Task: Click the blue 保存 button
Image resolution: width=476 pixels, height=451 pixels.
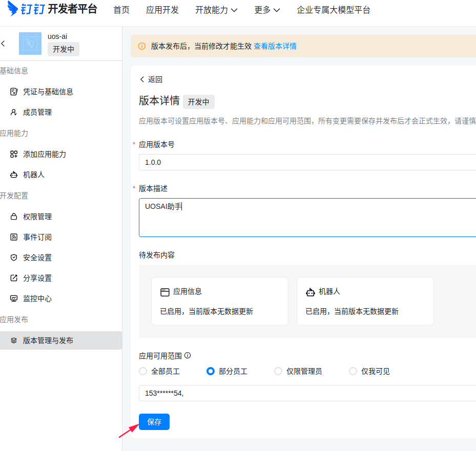Action: [x=154, y=422]
